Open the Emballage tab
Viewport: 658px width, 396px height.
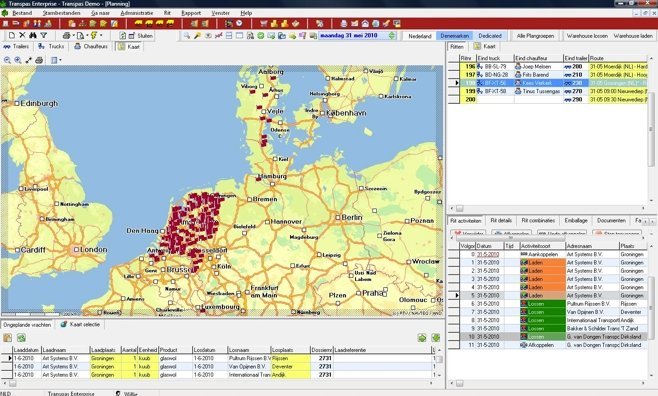[576, 220]
